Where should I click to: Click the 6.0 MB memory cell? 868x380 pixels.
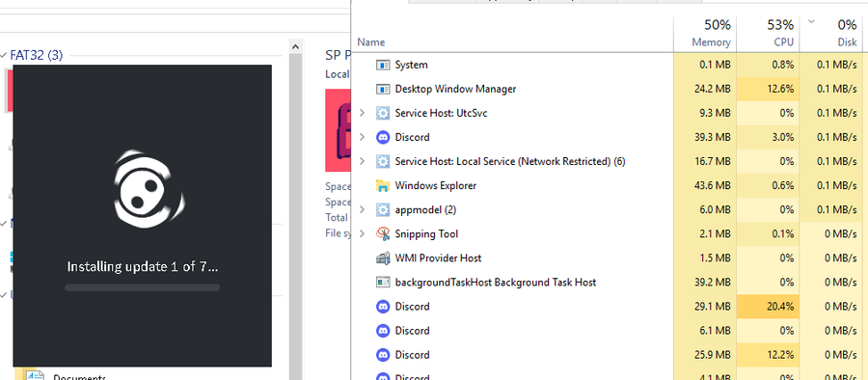tap(705, 210)
